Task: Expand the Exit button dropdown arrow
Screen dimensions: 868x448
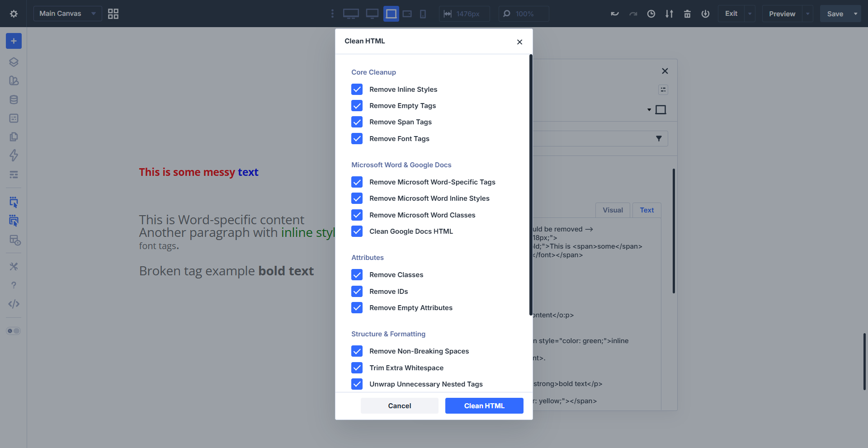Action: 750,14
